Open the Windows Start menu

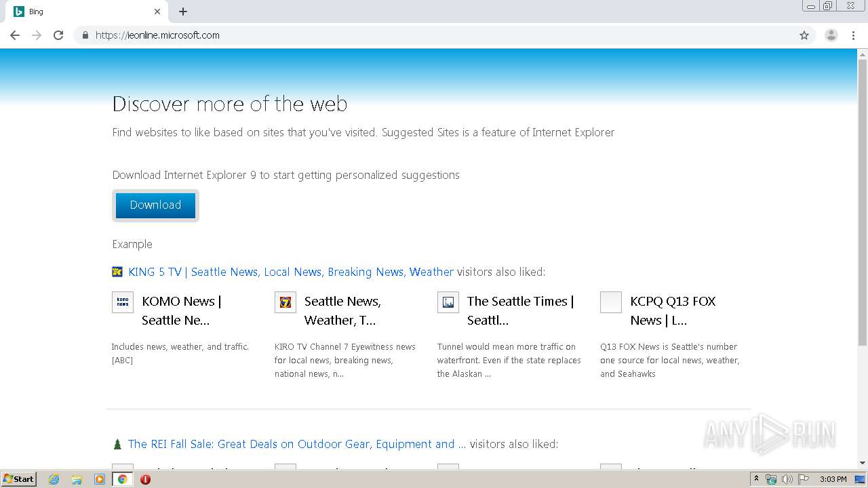(19, 479)
